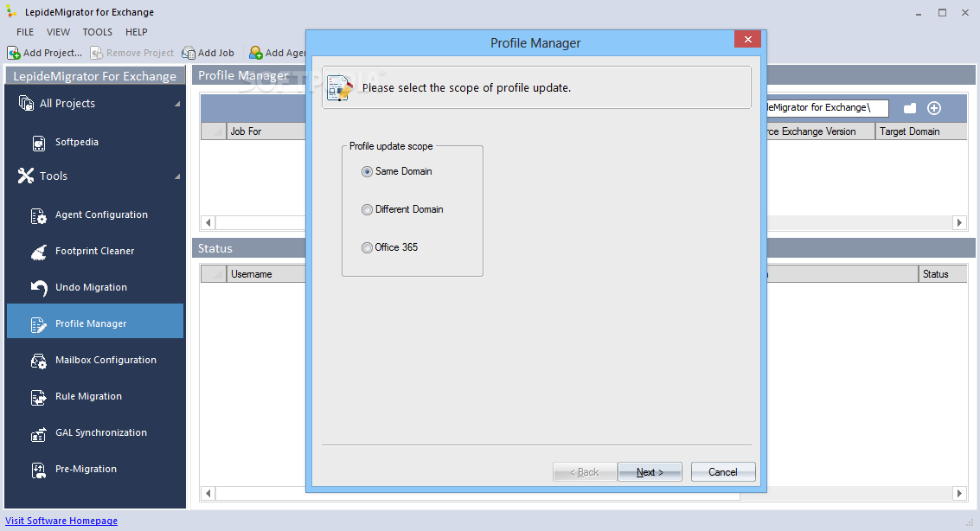
Task: Maximize the LepideMigrator window
Action: (942, 12)
